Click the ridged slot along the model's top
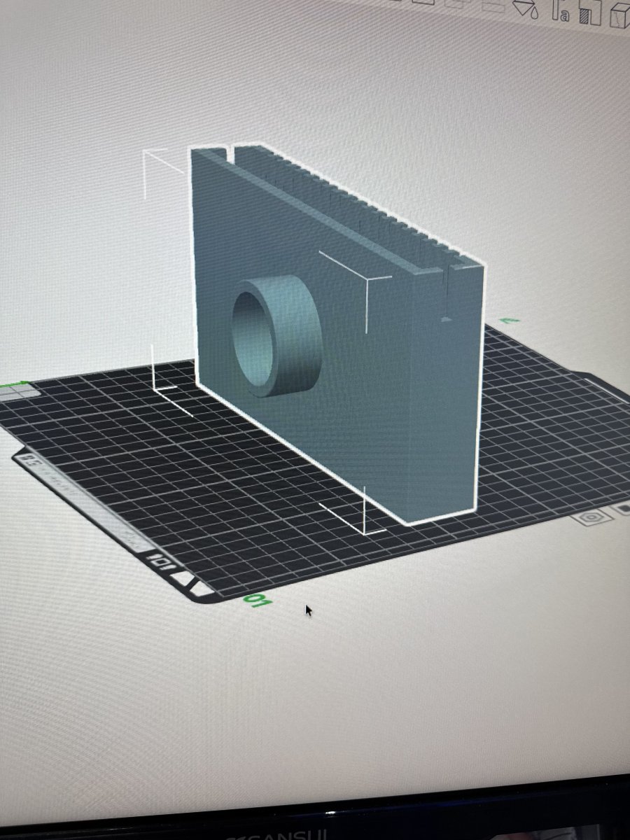Image resolution: width=630 pixels, height=840 pixels. tap(336, 203)
